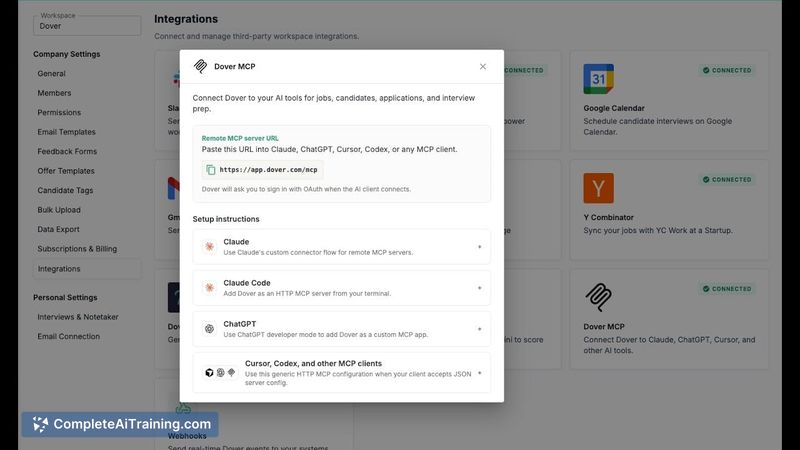Click the Y Combinator logo icon
Image resolution: width=800 pixels, height=450 pixels.
[x=598, y=188]
